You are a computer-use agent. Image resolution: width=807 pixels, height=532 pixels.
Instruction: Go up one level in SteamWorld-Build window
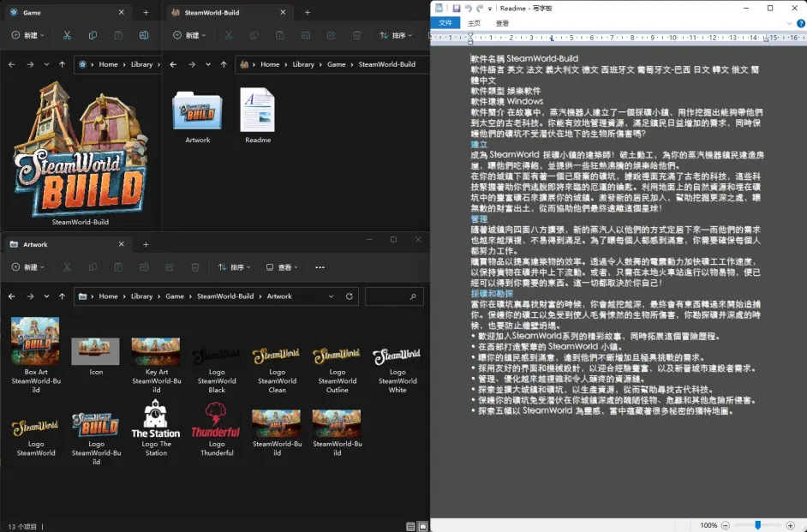coord(224,64)
